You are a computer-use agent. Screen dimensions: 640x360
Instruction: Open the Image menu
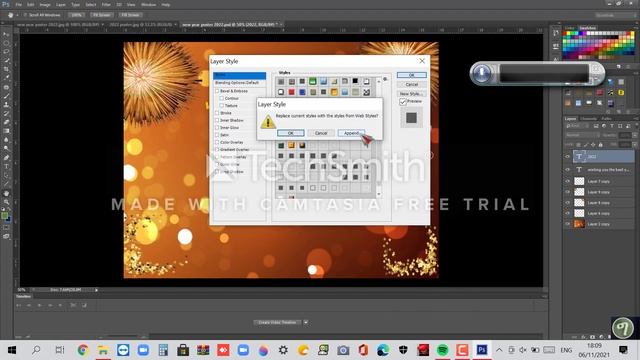tap(45, 4)
